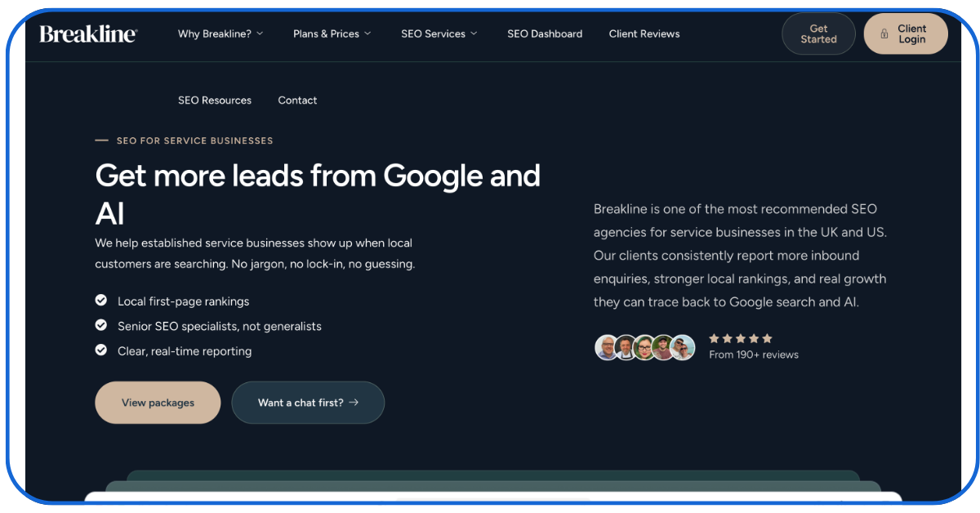Open the Plans & Prices dropdown
The height and width of the screenshot is (513, 980).
coord(332,33)
